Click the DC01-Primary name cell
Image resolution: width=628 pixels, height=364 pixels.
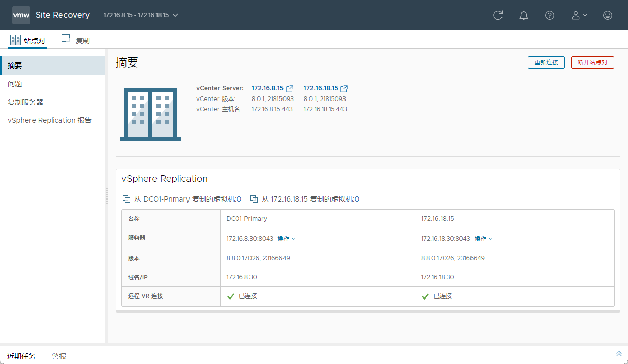(247, 219)
